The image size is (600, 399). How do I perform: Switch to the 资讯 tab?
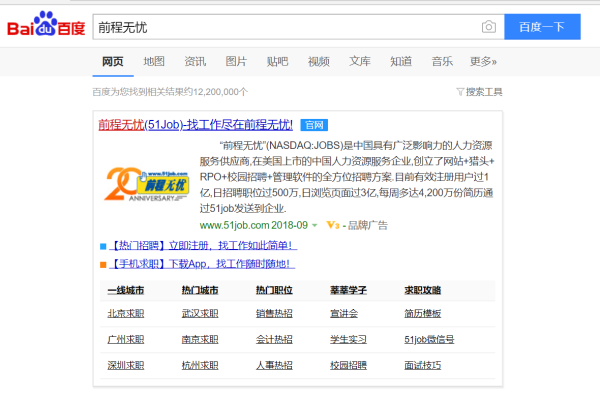tap(195, 61)
